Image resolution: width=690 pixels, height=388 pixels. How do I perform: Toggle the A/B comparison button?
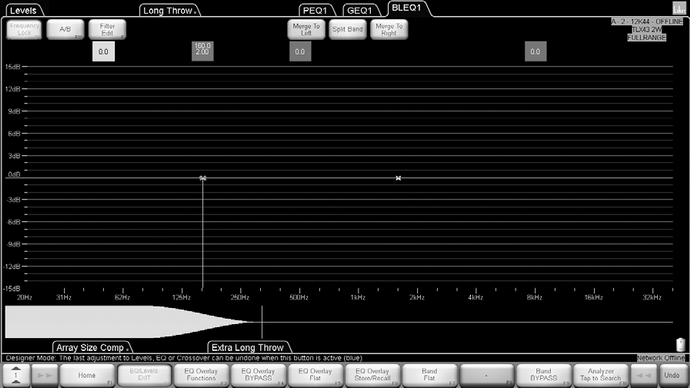(65, 29)
